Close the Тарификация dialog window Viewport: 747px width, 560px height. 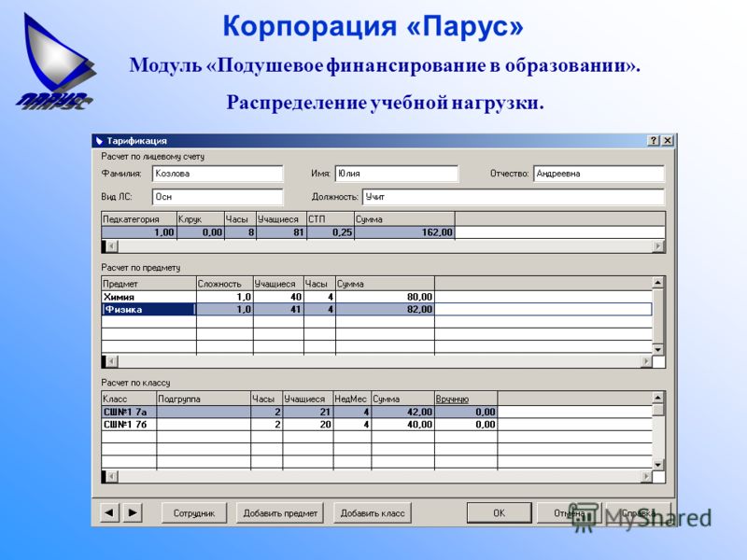pos(668,141)
